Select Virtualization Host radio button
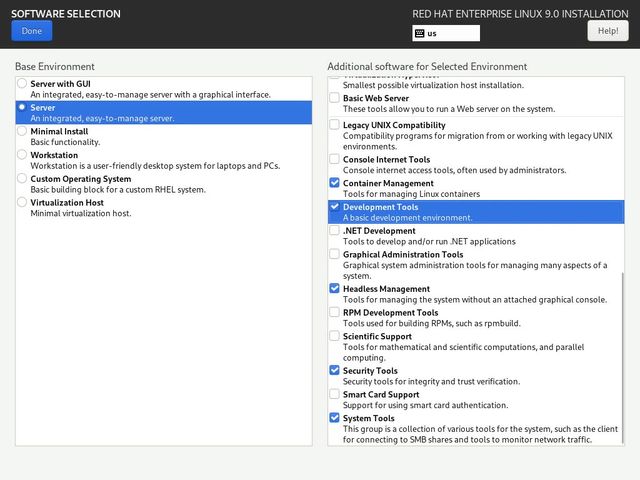Image resolution: width=640 pixels, height=480 pixels. click(22, 202)
